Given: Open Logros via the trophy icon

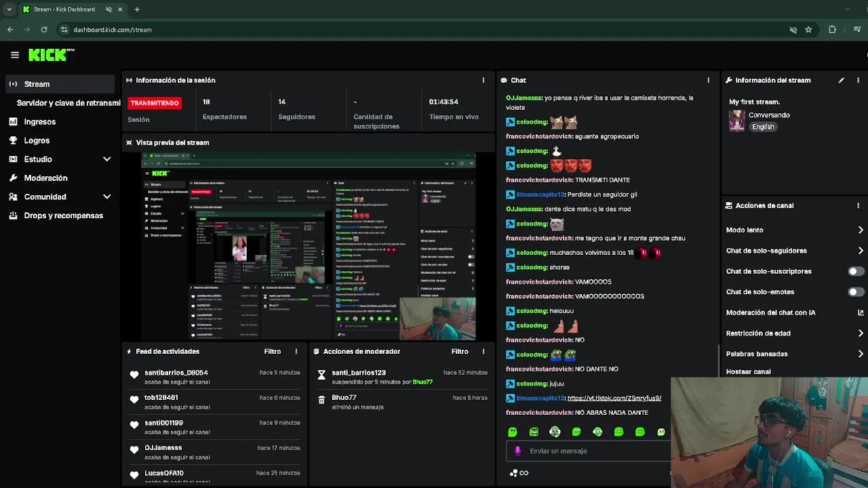Looking at the screenshot, I should (x=13, y=140).
